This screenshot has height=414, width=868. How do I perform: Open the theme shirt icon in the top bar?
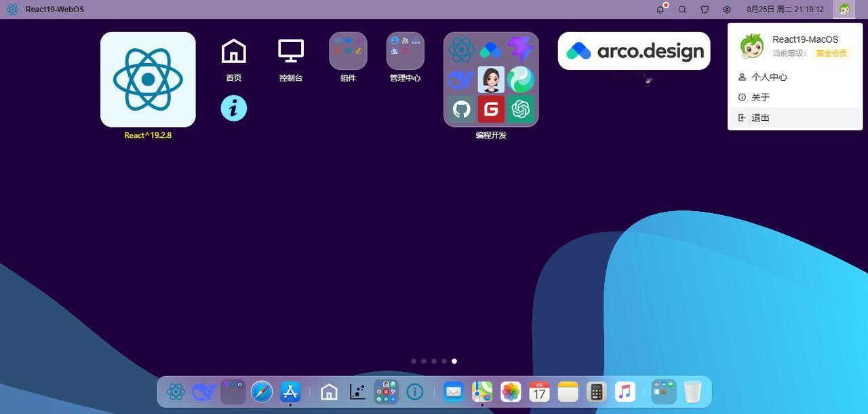(x=705, y=10)
